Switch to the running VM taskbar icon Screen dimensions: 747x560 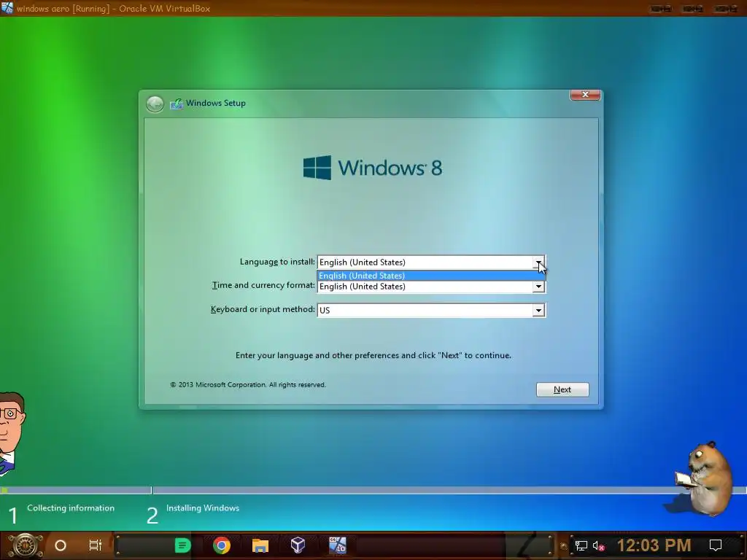(337, 545)
